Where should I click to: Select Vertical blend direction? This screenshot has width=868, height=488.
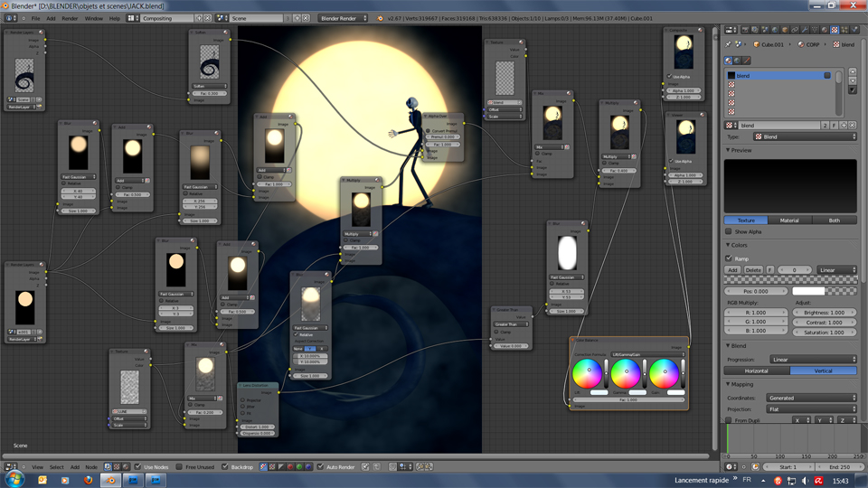(x=823, y=371)
